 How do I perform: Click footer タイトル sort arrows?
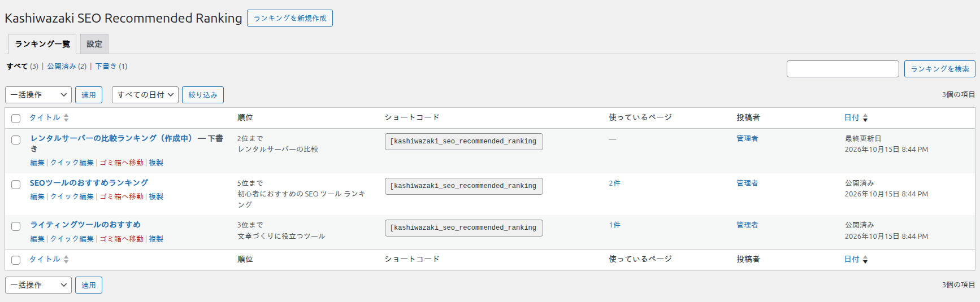click(x=66, y=259)
